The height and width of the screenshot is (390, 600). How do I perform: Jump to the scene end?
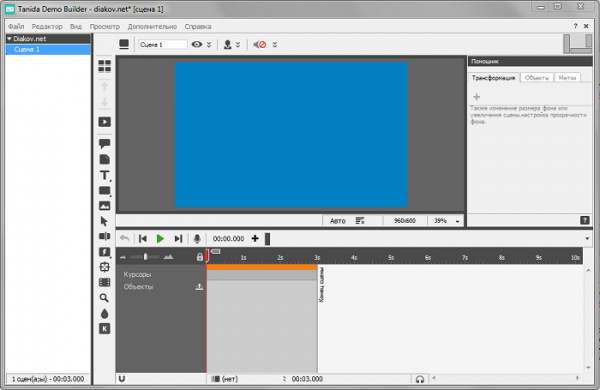point(178,239)
